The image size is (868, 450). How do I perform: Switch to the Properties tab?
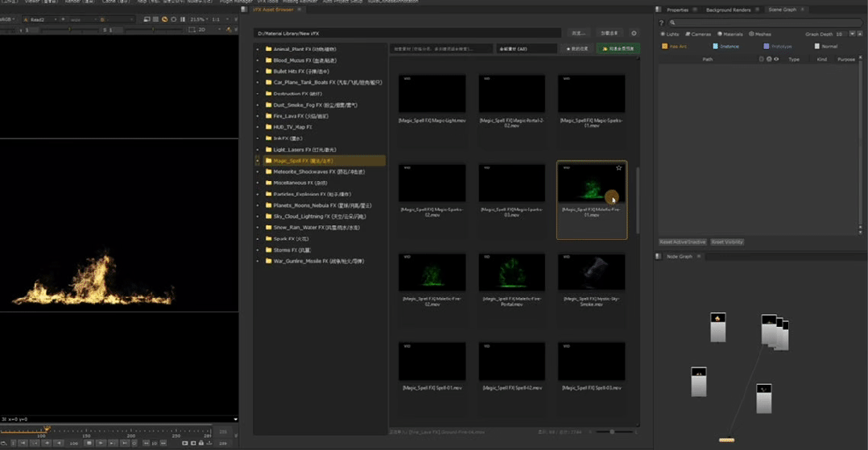(x=677, y=10)
